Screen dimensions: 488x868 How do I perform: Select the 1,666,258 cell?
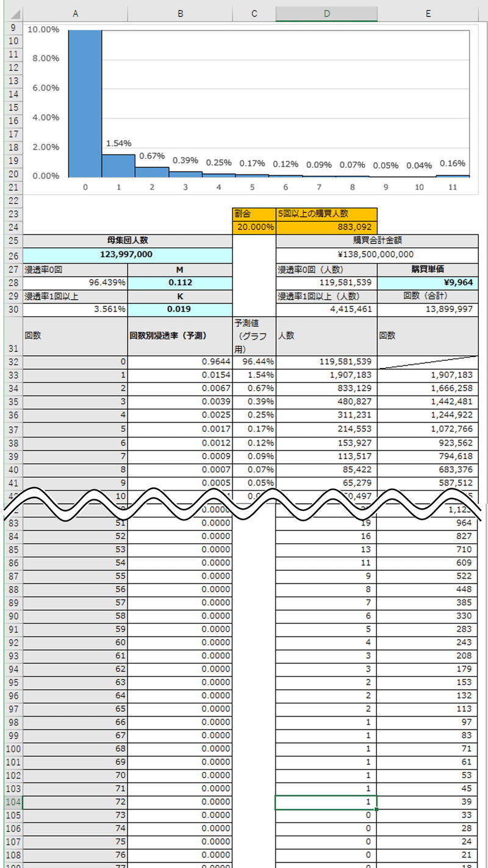click(429, 389)
